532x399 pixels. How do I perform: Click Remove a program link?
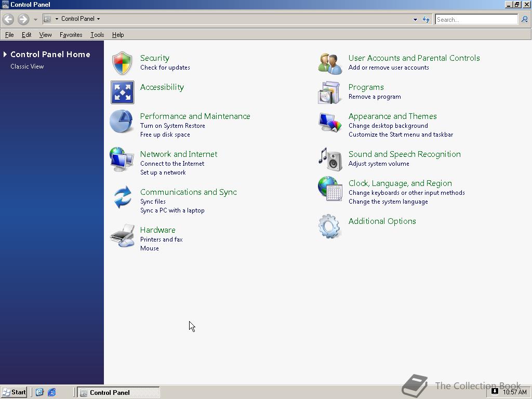[375, 97]
